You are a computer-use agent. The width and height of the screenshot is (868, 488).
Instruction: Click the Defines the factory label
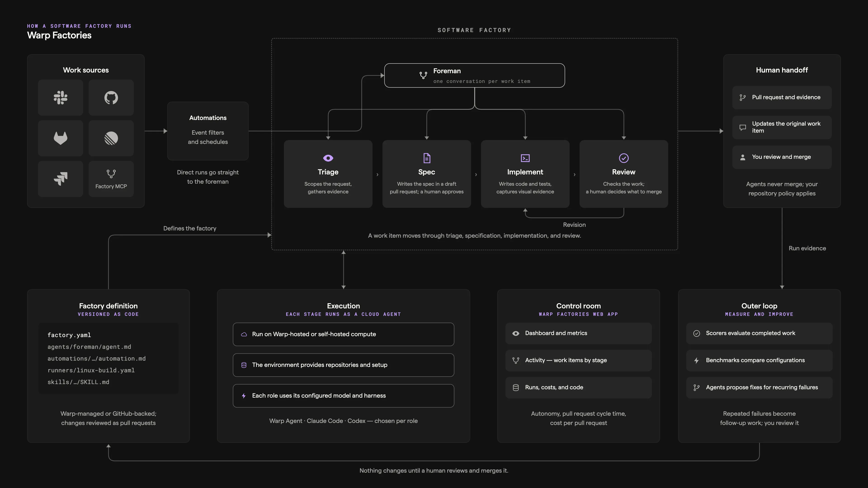[x=190, y=229]
